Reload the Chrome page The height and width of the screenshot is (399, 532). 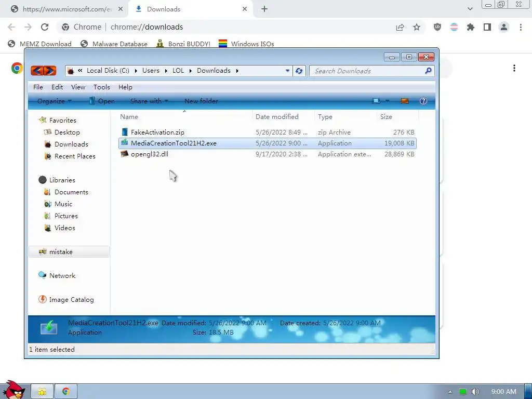[45, 27]
